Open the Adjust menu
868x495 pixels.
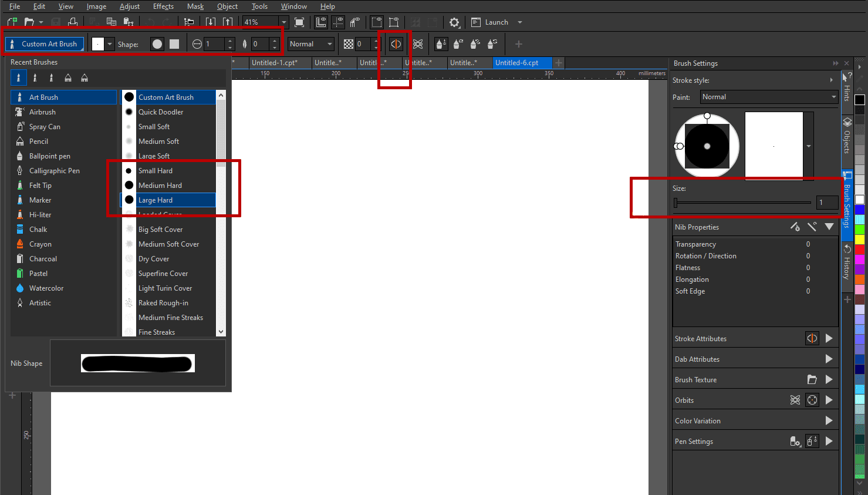click(130, 6)
